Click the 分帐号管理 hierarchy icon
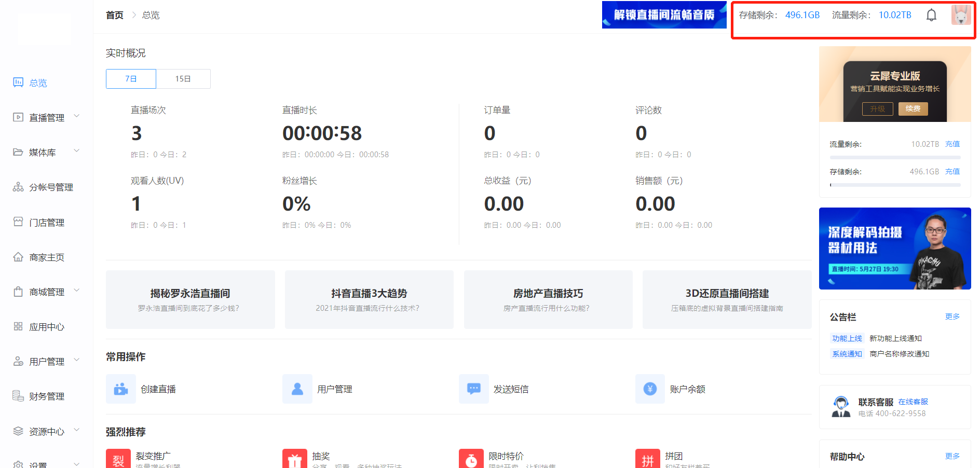The image size is (980, 468). pyautogui.click(x=18, y=187)
